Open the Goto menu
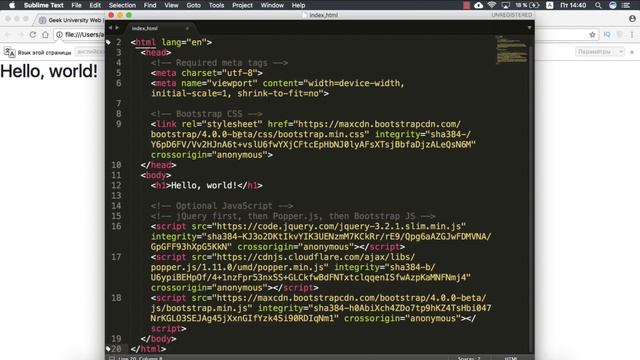The width and height of the screenshot is (640, 360). point(193,5)
